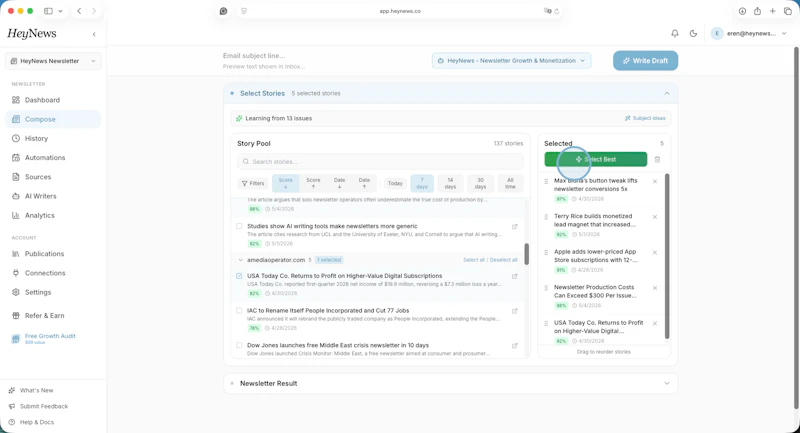Click the Write Draft button
This screenshot has height=433, width=800.
[x=645, y=61]
